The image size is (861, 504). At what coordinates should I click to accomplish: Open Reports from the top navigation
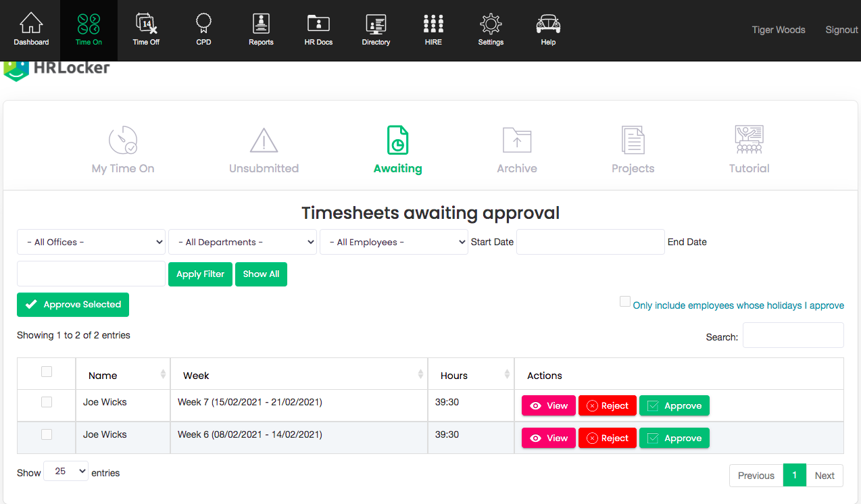click(x=260, y=30)
